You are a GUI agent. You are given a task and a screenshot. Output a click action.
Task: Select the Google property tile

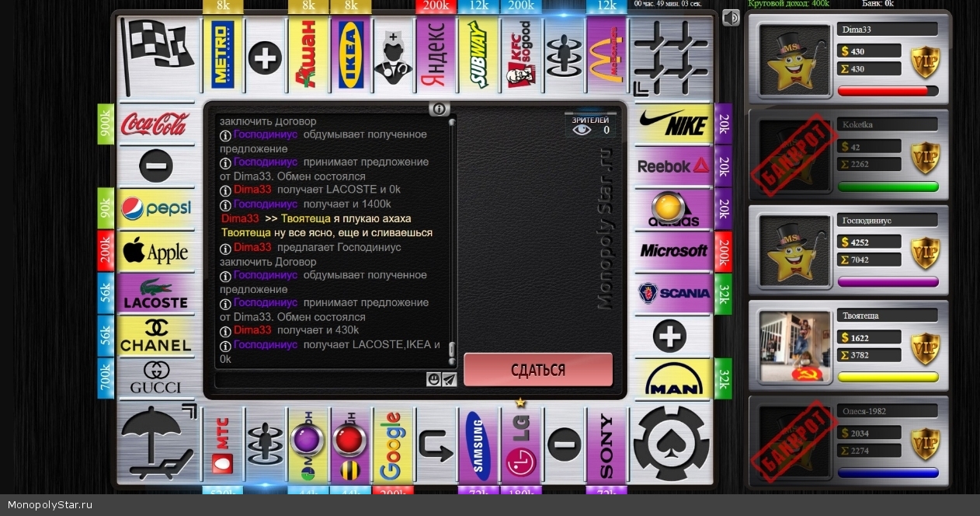(x=392, y=444)
